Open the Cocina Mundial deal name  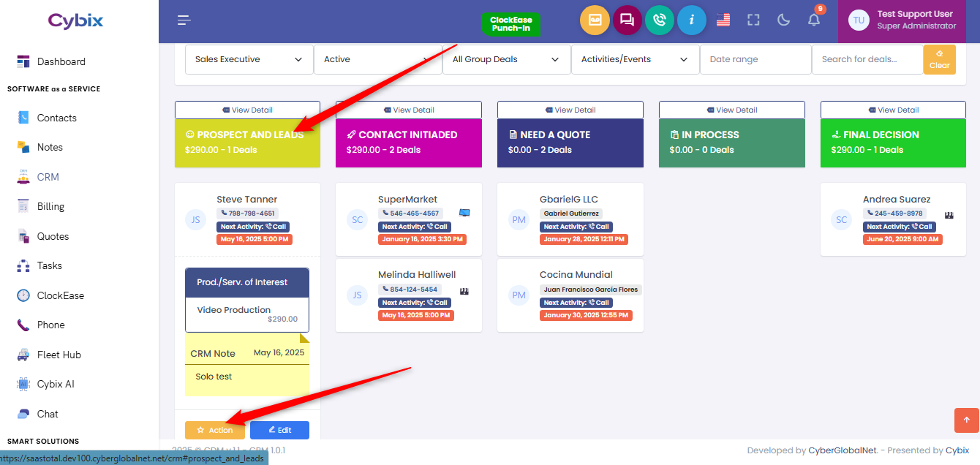pos(576,275)
